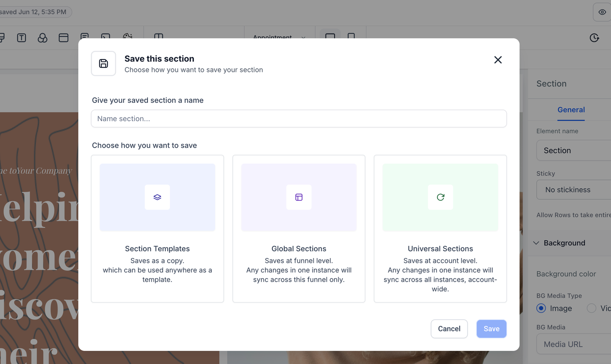Click the window-layout icon in toolbar
Image resolution: width=611 pixels, height=364 pixels.
63,38
